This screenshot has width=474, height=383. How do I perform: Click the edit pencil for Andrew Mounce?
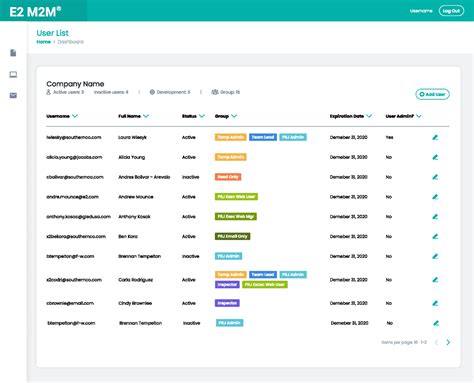point(435,197)
